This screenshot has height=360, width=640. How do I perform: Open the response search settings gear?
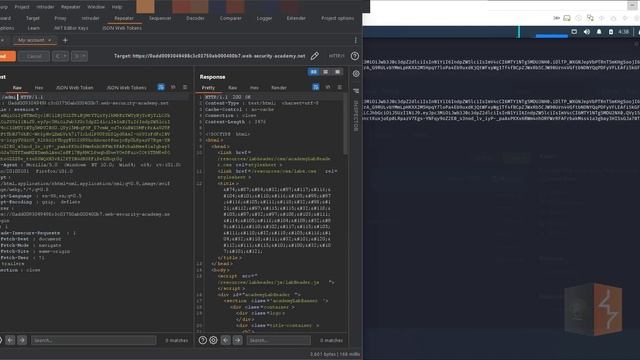213,340
